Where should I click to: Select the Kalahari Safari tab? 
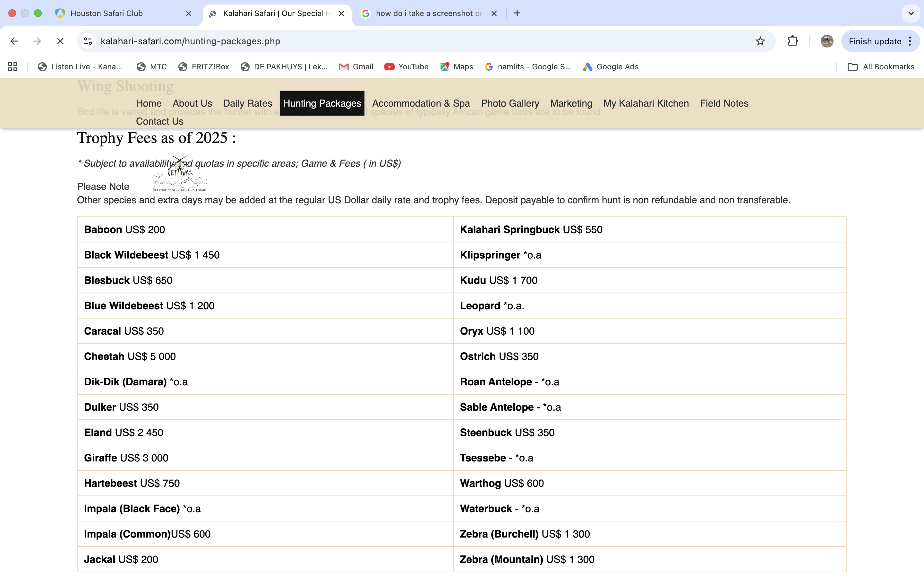(277, 13)
